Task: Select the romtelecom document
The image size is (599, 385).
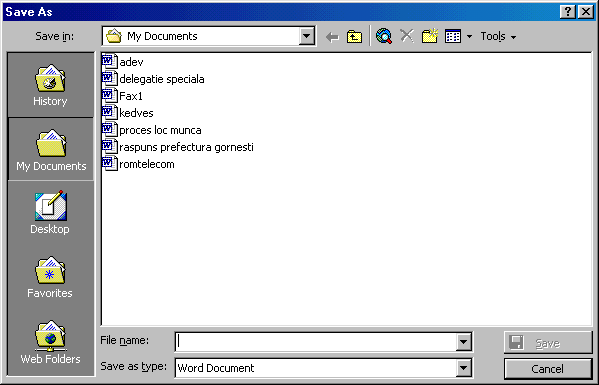Action: coord(147,164)
